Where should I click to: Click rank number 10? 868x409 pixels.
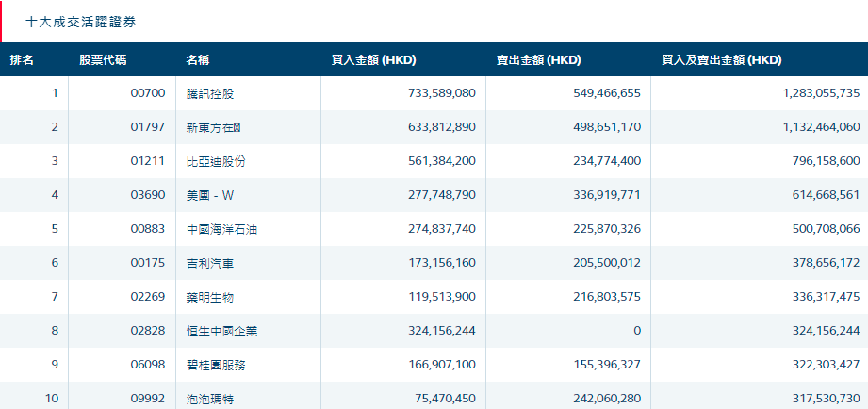[52, 398]
